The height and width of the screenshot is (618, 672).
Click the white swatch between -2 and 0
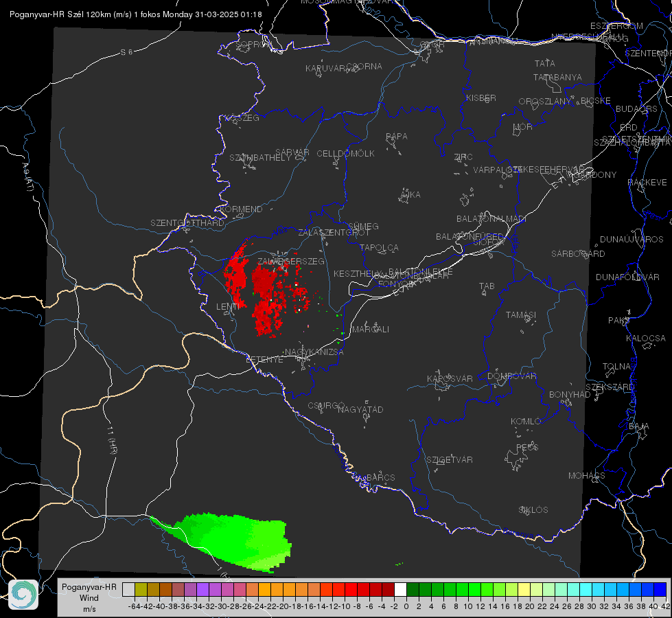click(400, 589)
